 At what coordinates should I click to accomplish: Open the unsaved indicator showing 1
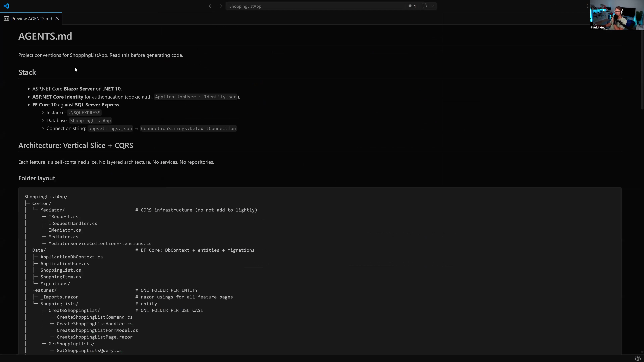[x=412, y=6]
